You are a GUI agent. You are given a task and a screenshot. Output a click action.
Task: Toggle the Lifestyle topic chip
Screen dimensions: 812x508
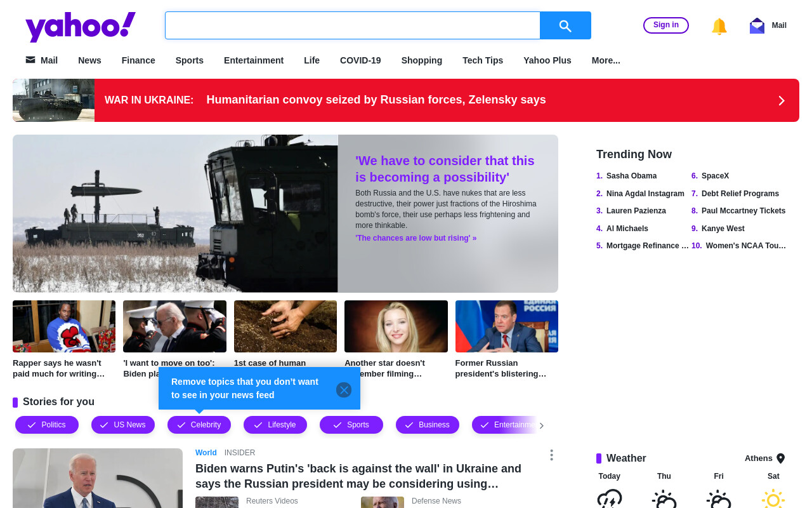(x=275, y=425)
